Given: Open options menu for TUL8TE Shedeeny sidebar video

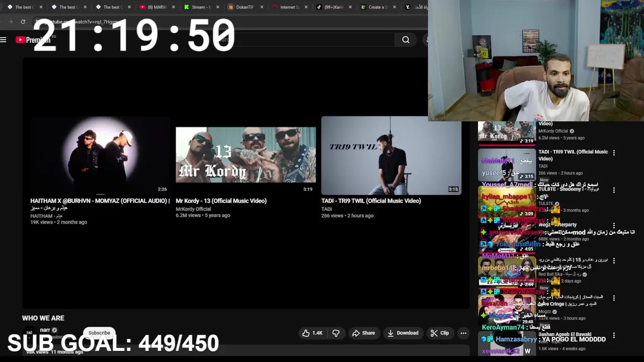Looking at the screenshot, I should click(x=614, y=190).
